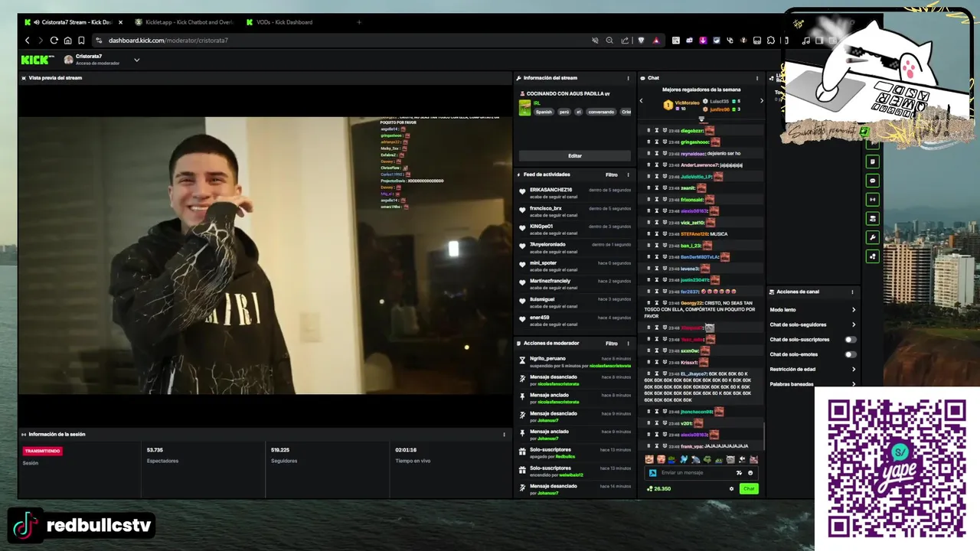Viewport: 980px width, 551px height.
Task: Open the options menu of Información del stream panel
Action: pos(629,78)
